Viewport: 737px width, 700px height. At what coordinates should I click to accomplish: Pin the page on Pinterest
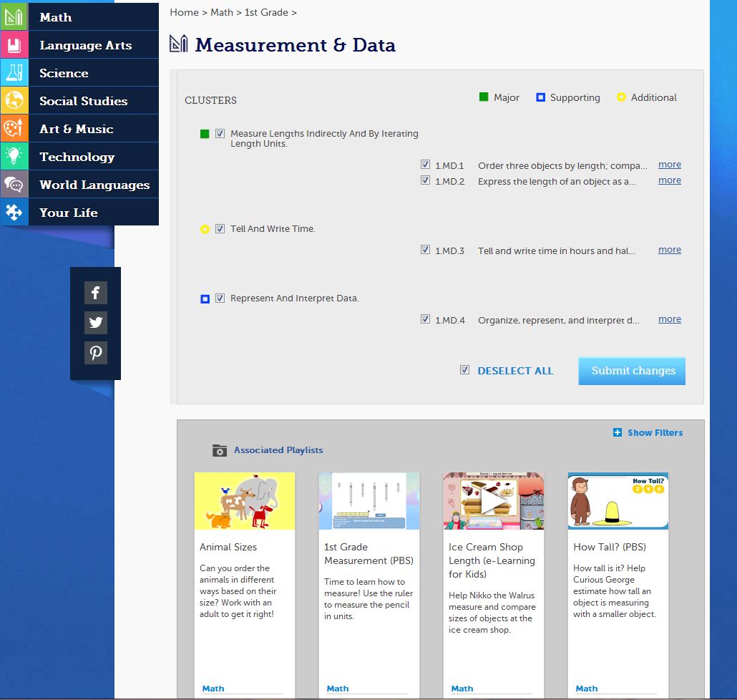(x=96, y=353)
